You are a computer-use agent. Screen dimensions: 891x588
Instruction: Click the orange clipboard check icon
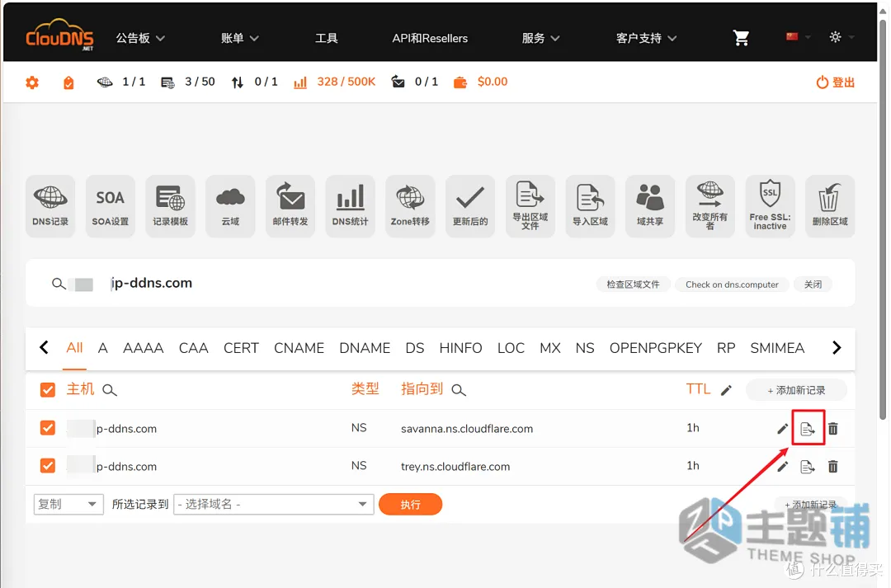click(x=68, y=82)
